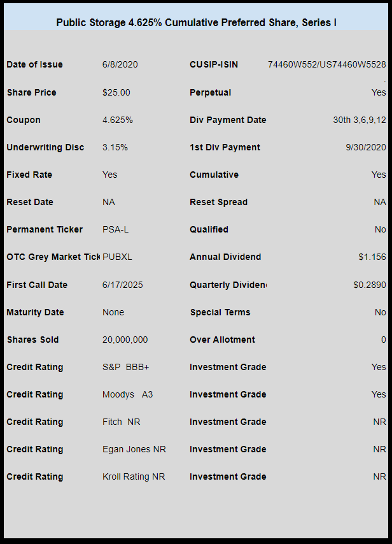Click the Date of Issue value 6/8/2020

click(x=120, y=64)
